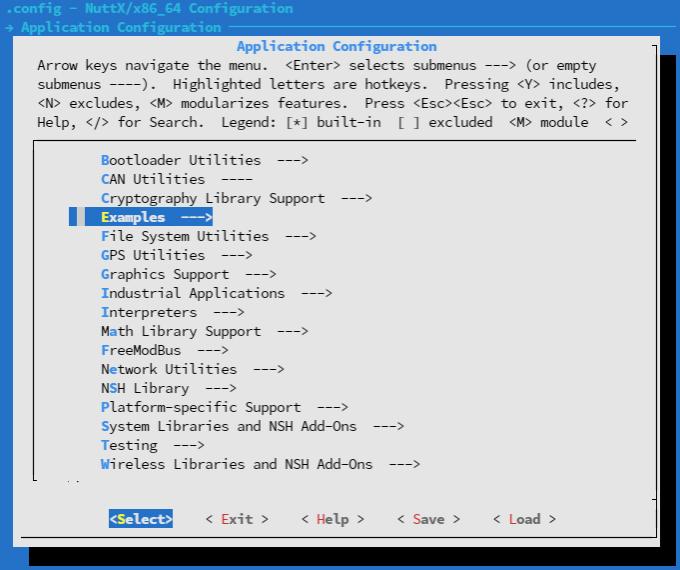
Task: Open the Interpreters submenu
Action: click(173, 312)
